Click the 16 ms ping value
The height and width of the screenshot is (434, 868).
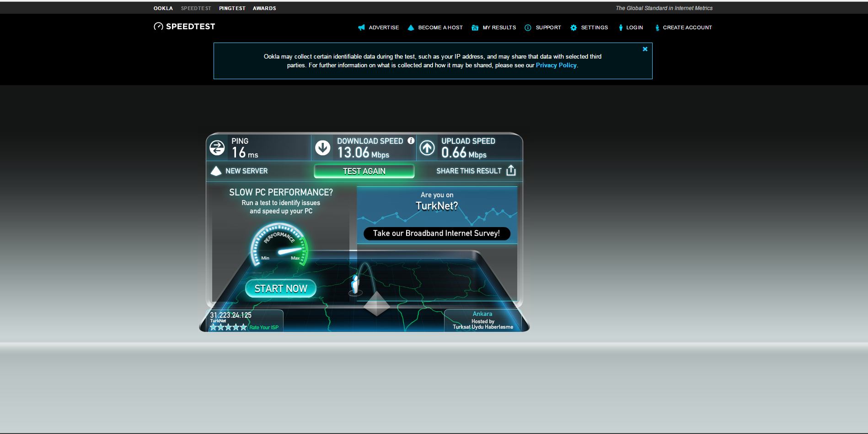tap(245, 152)
